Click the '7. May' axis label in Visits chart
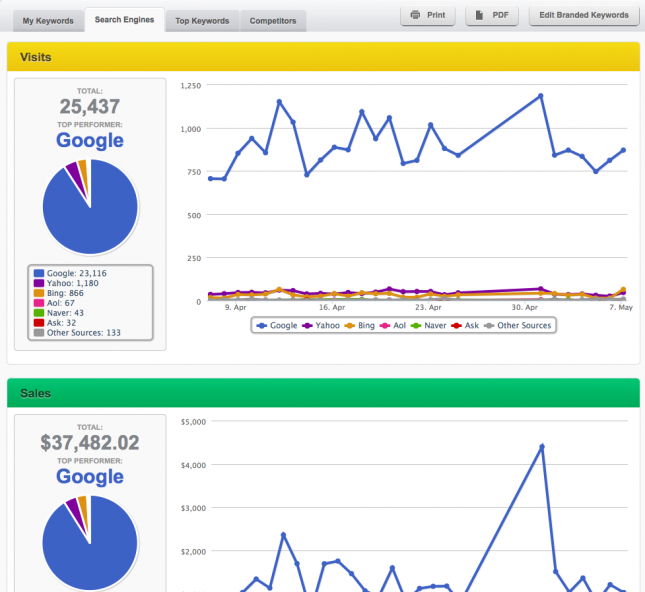The width and height of the screenshot is (645, 592). [x=621, y=307]
